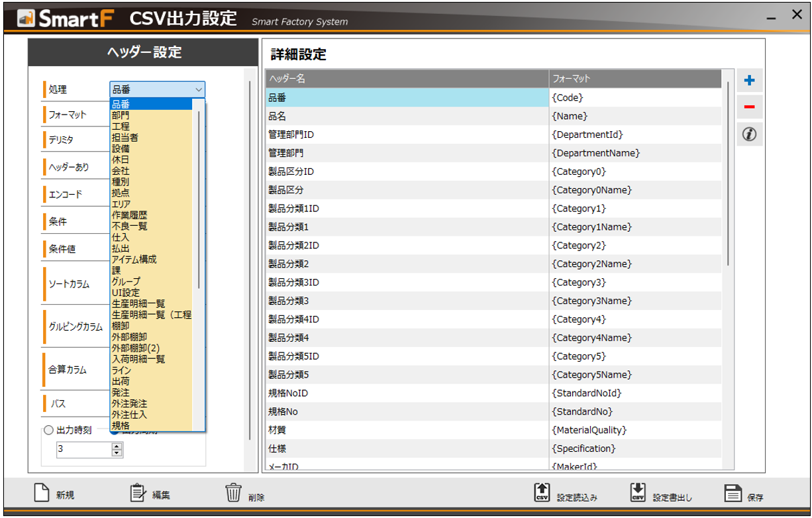
Task: Decrease the output time spinner value
Action: click(117, 454)
